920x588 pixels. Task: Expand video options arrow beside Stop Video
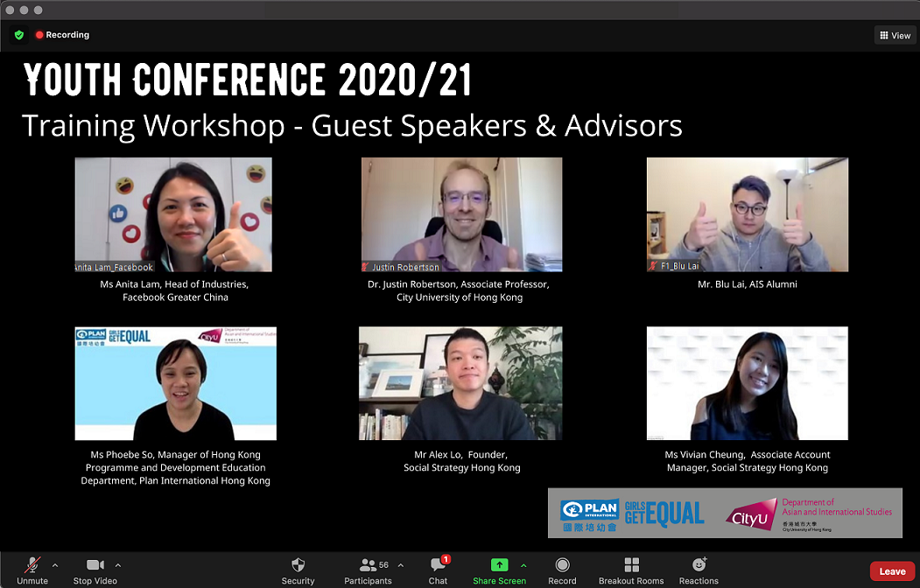click(x=118, y=566)
